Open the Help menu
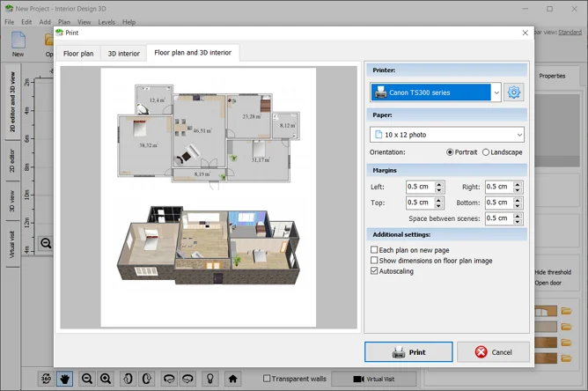The height and width of the screenshot is (391, 588). 129,22
